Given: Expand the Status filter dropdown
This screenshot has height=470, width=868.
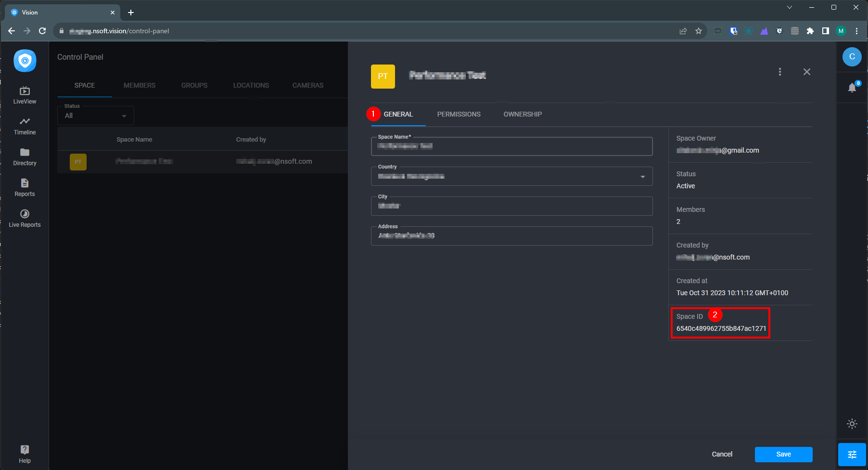Looking at the screenshot, I should (96, 116).
